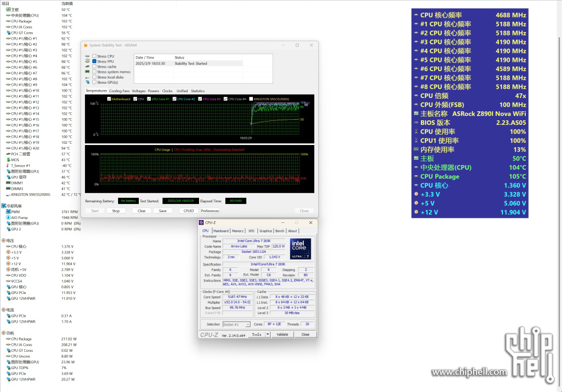Open the SPD tab in CPU-Z
This screenshot has height=392, width=562.
(x=251, y=231)
